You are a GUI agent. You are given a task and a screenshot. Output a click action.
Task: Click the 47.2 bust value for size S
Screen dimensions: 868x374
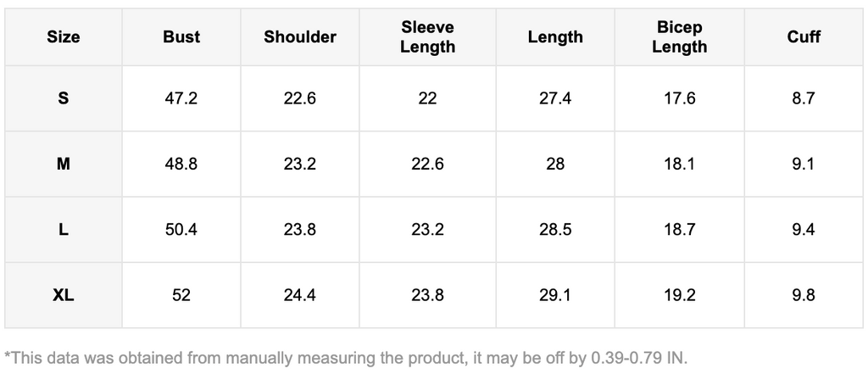(181, 98)
